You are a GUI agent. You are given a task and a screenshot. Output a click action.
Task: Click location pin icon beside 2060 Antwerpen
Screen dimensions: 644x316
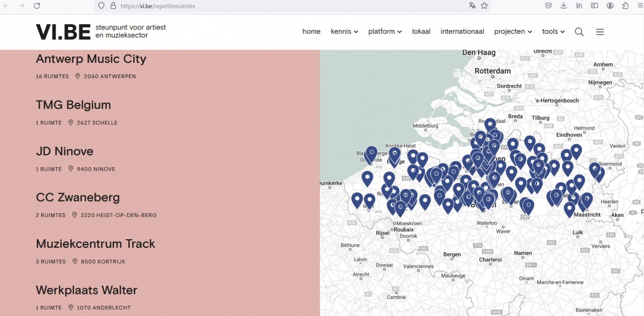[x=78, y=76]
